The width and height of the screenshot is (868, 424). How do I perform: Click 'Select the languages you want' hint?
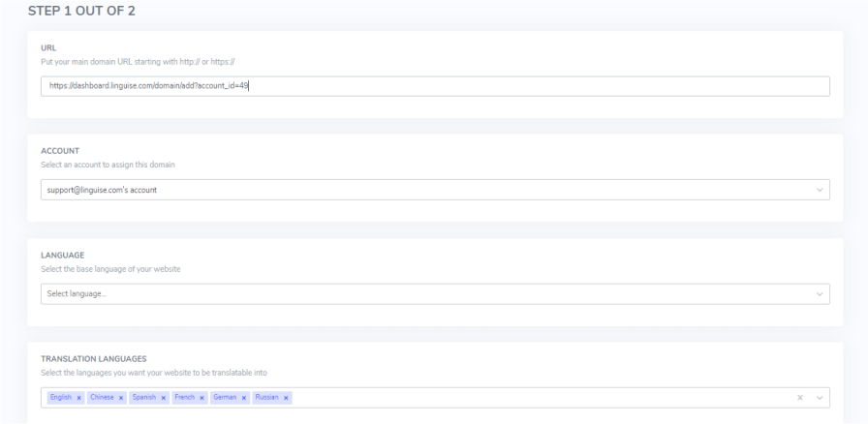(154, 373)
